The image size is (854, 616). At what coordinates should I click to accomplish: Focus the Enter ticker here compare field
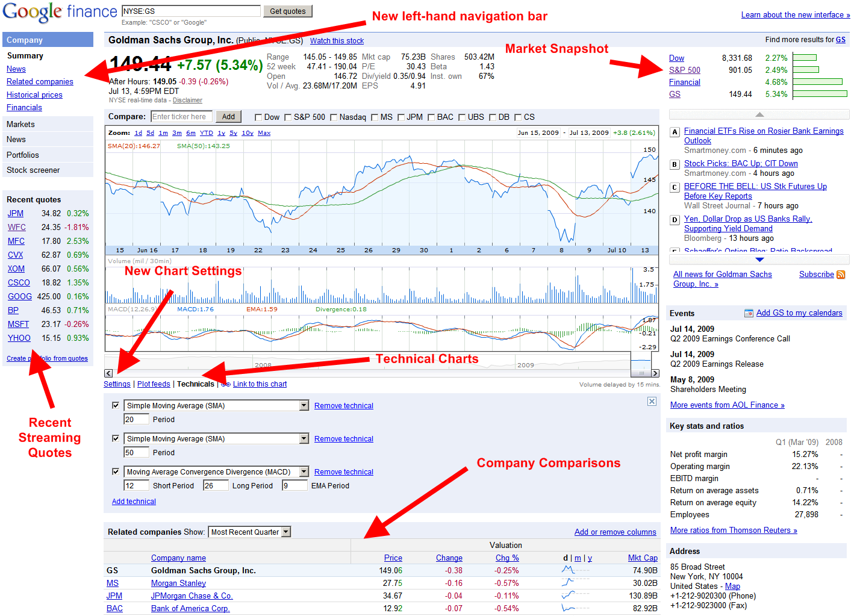[182, 117]
